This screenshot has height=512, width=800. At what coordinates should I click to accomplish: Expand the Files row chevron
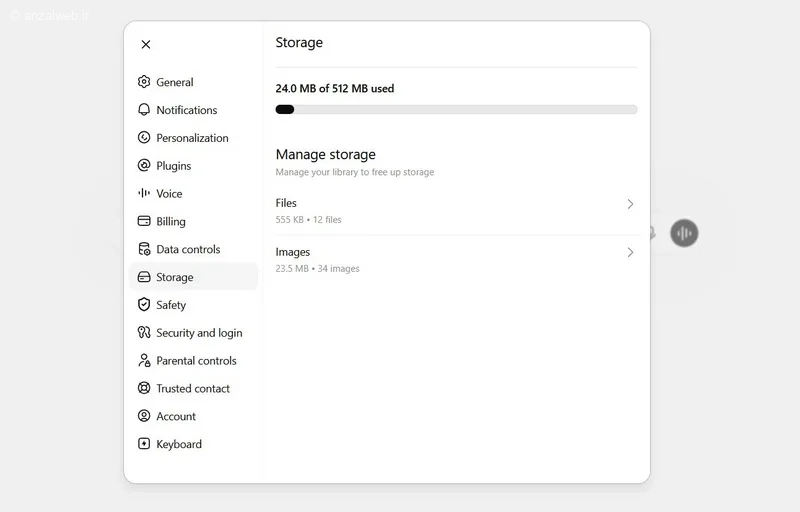pos(630,204)
